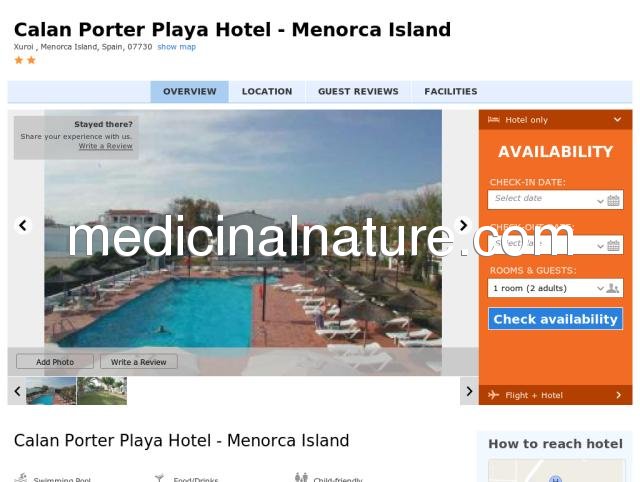This screenshot has width=640, height=482.
Task: Expand the Flight + Hotel option
Action: coord(556,395)
